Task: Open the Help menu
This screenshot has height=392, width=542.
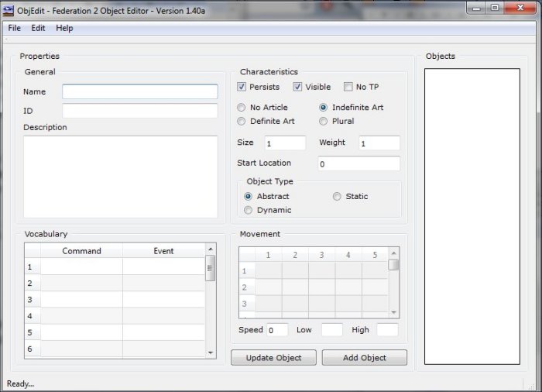Action: pyautogui.click(x=64, y=28)
